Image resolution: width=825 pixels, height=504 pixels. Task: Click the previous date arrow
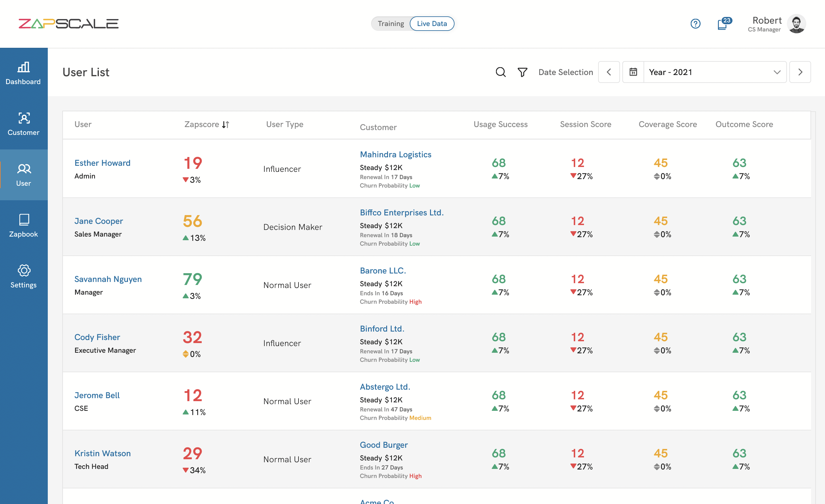point(609,72)
